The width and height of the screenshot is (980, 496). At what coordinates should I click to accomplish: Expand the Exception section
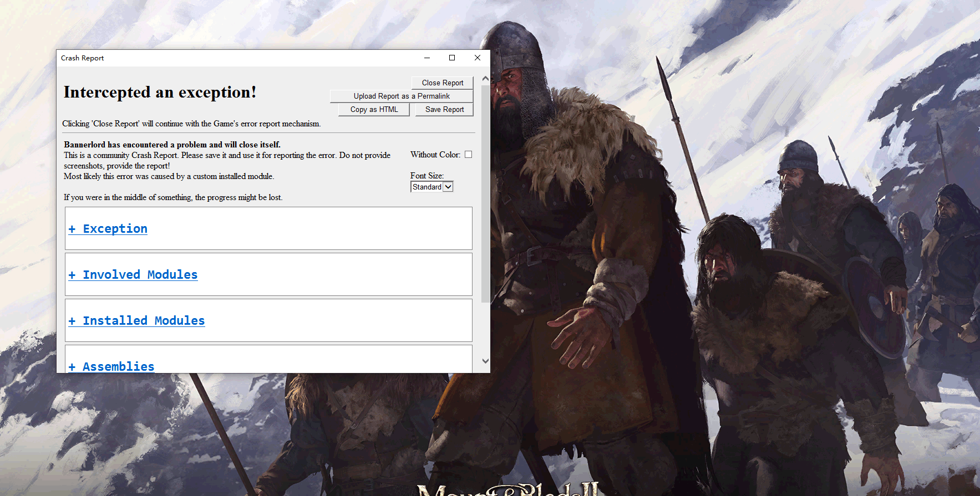click(x=108, y=229)
